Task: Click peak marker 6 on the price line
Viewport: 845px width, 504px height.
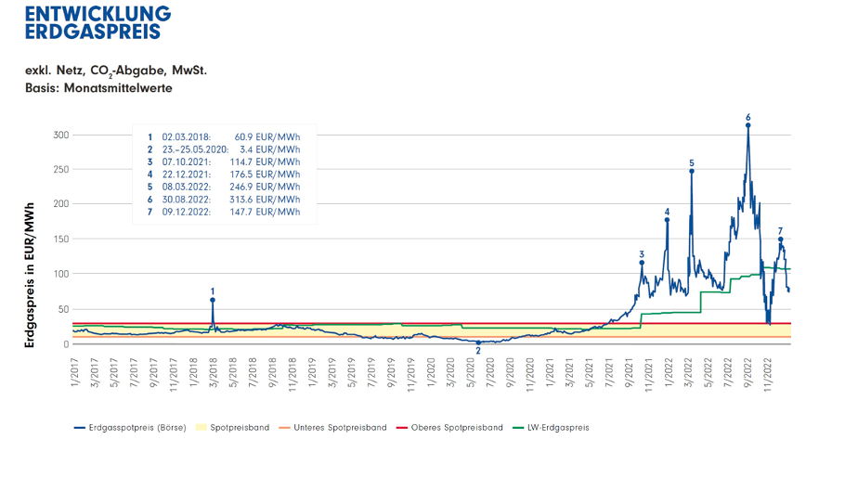Action: coord(747,125)
